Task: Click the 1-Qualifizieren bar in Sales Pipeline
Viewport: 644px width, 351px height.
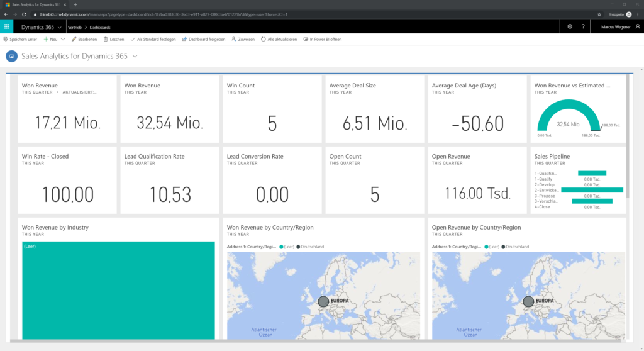Action: coord(592,174)
